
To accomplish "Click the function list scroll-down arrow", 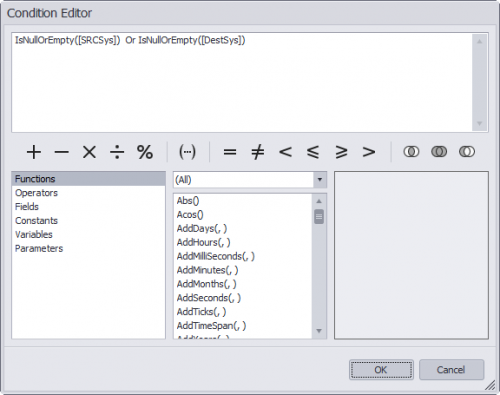I will pos(319,331).
